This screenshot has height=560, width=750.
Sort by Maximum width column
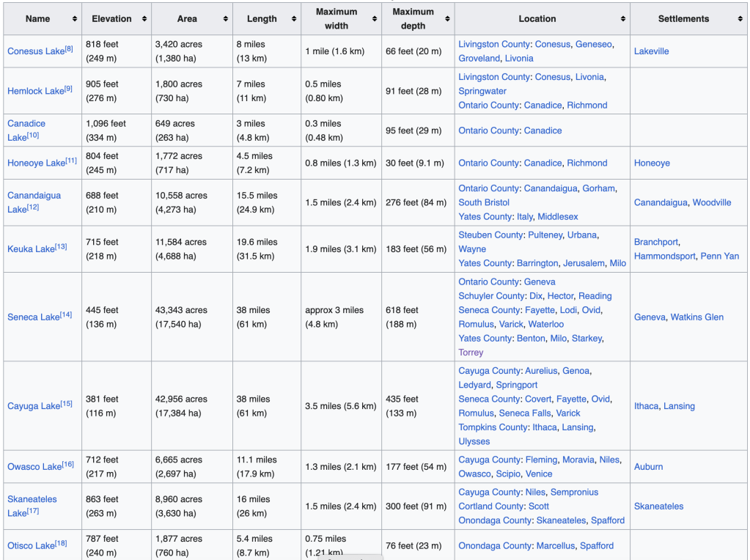click(x=374, y=19)
